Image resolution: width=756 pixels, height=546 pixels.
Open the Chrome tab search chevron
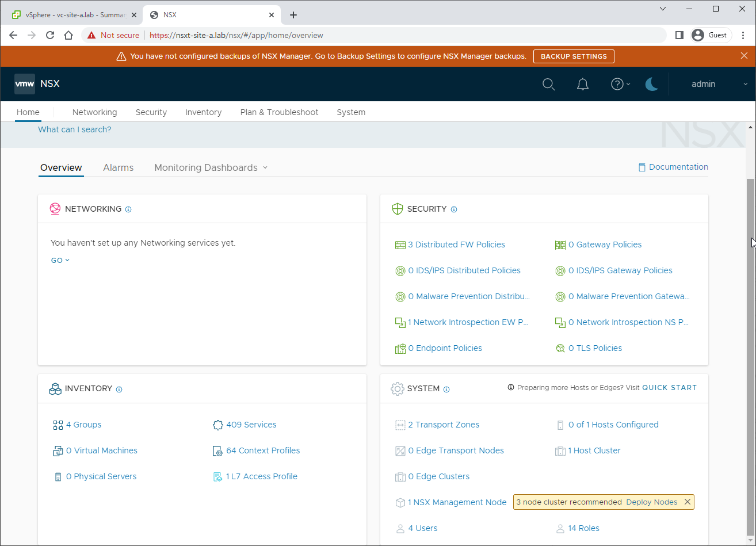(x=663, y=9)
